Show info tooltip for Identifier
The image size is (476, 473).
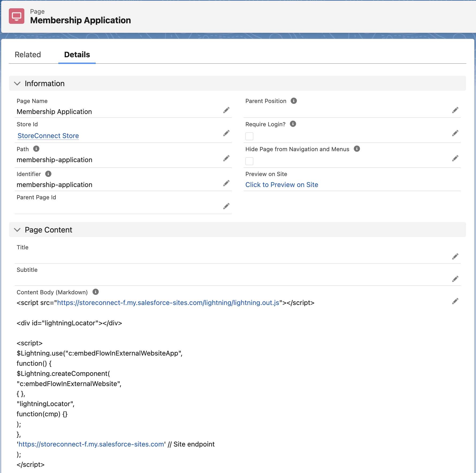[x=48, y=174]
